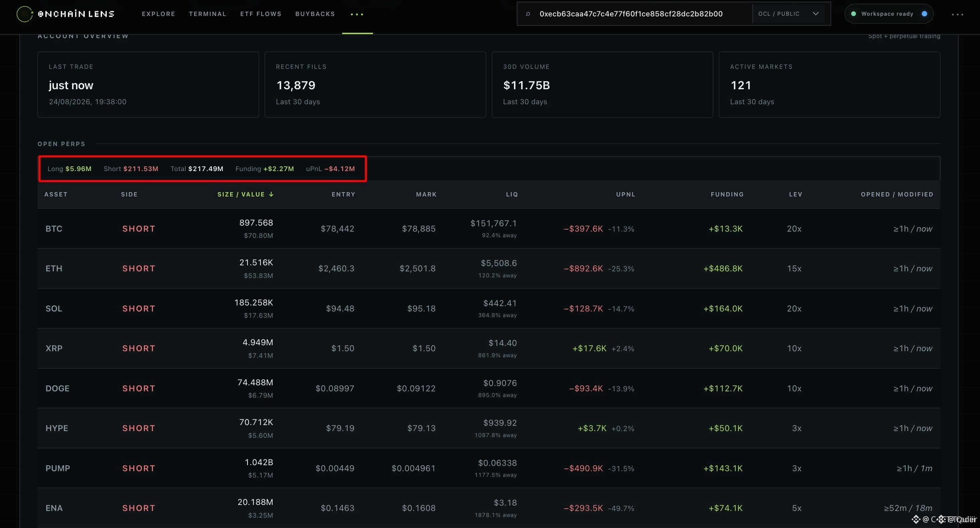Viewport: 980px width, 528px height.
Task: Click the Active Markets value 121
Action: (741, 85)
